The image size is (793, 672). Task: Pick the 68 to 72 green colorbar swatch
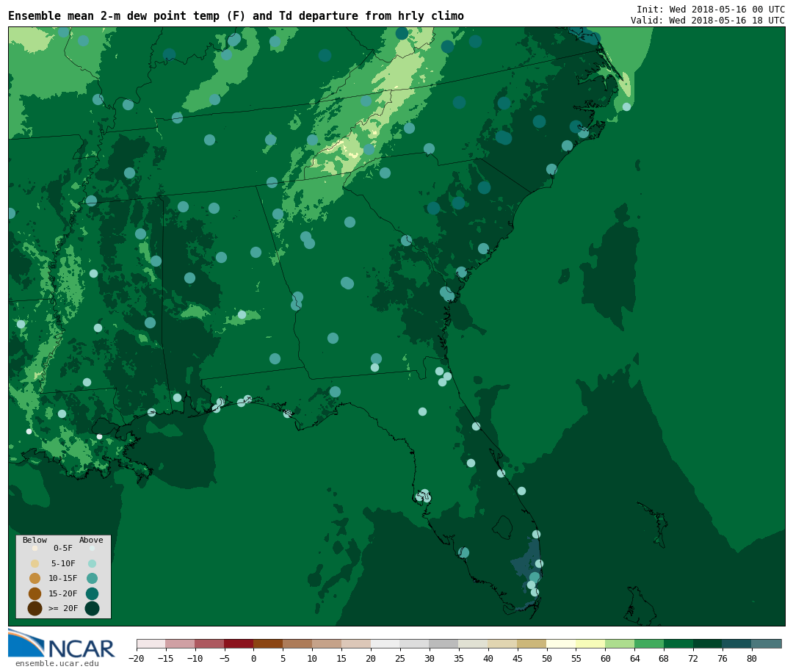point(678,643)
